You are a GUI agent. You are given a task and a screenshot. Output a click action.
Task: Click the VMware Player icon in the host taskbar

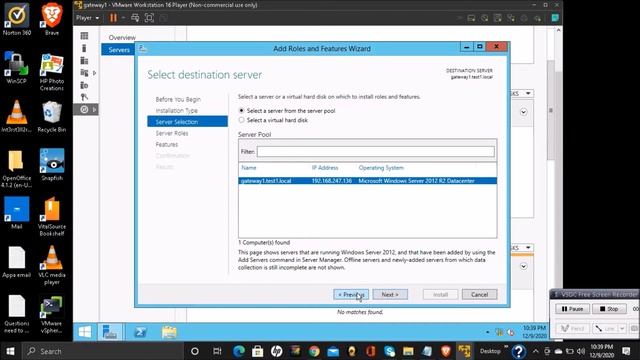464,351
